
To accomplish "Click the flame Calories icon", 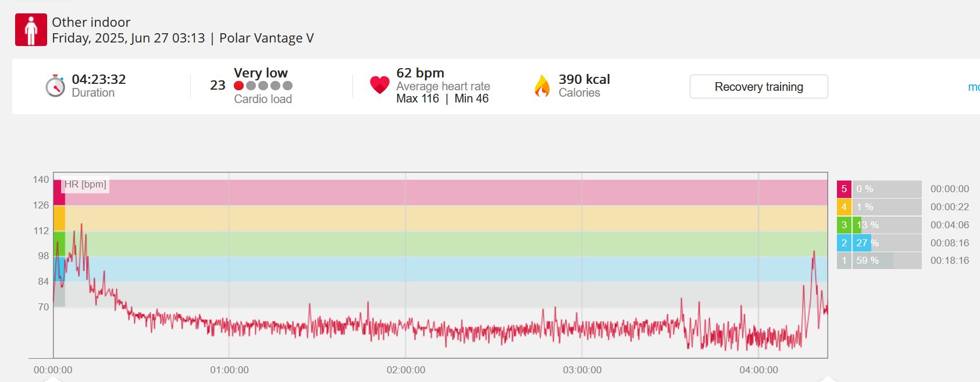I will point(542,86).
